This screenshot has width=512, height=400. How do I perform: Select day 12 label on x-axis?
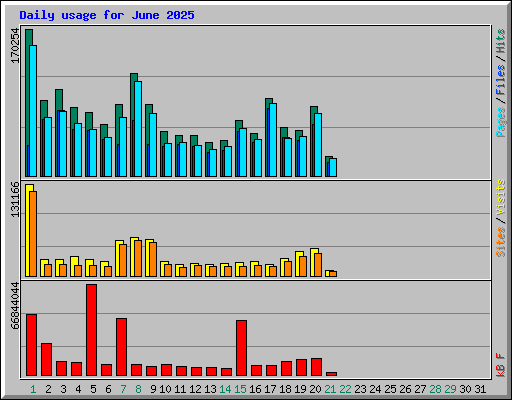[195, 389]
